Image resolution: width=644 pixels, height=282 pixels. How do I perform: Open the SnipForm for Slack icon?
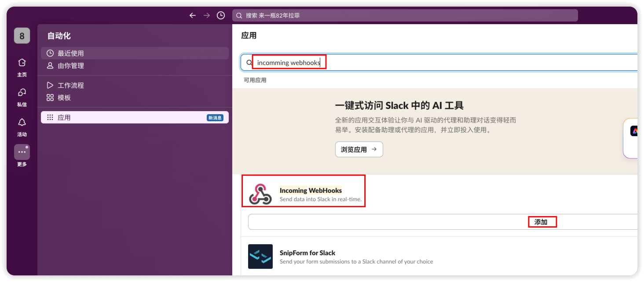260,257
